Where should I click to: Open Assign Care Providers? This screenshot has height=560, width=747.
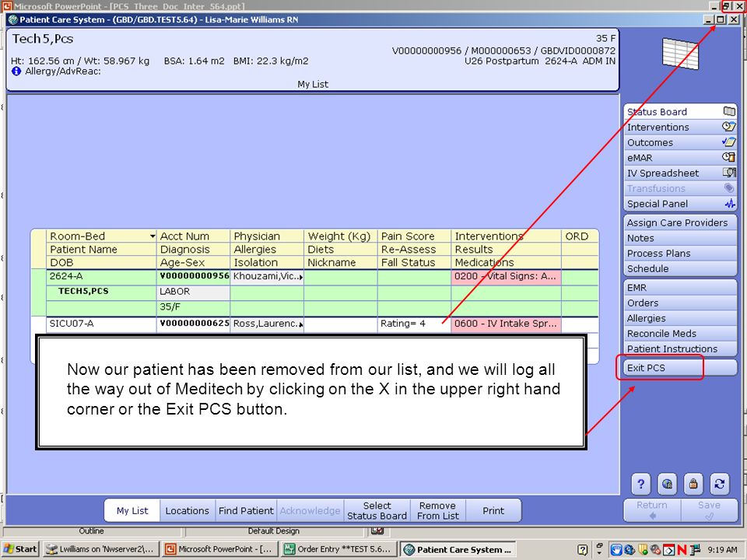680,223
